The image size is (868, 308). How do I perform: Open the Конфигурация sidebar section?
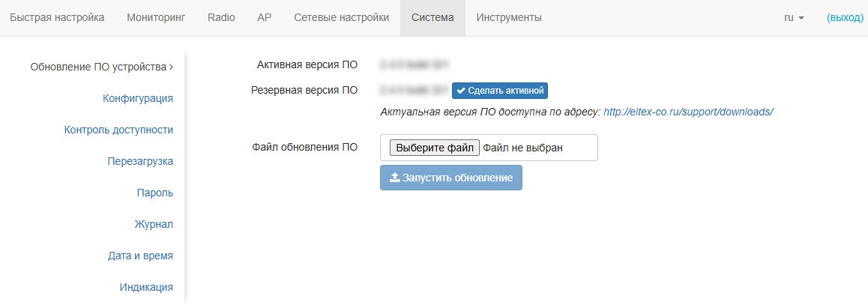coord(138,98)
